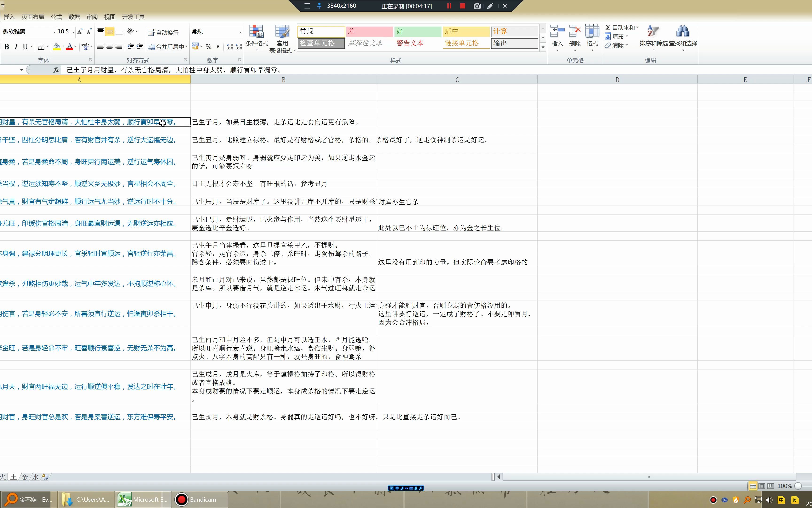Open accounting number format icon
Screen dimensions: 812x508
point(195,46)
